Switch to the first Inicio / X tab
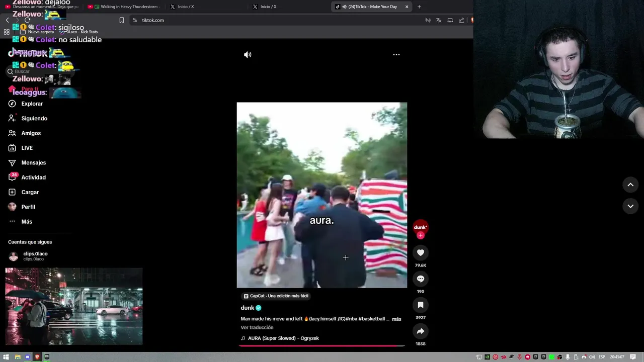 [186, 7]
